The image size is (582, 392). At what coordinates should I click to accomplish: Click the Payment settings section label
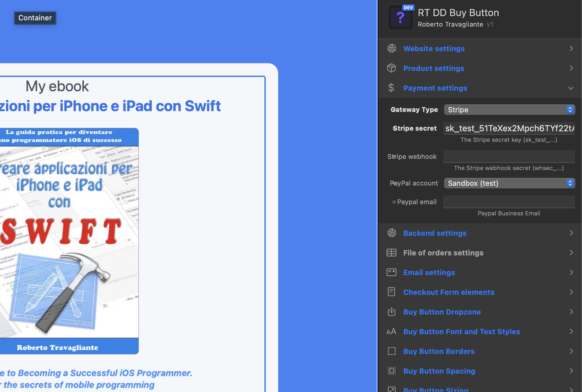[435, 88]
